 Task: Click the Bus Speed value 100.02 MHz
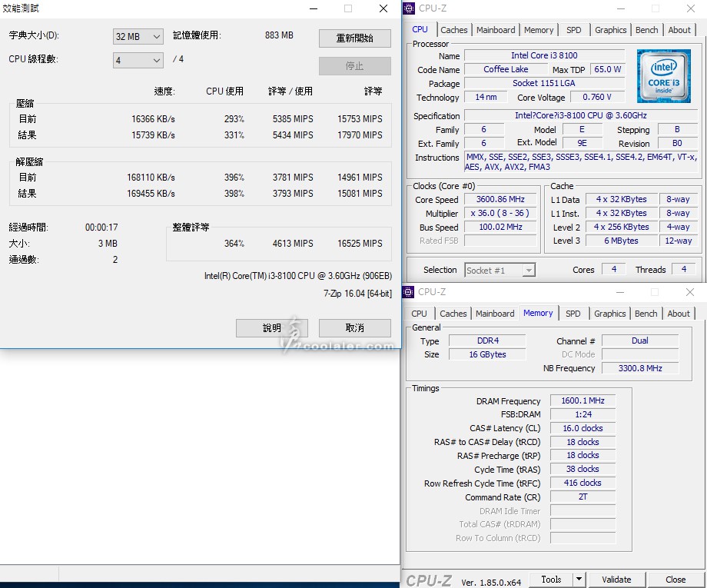500,227
